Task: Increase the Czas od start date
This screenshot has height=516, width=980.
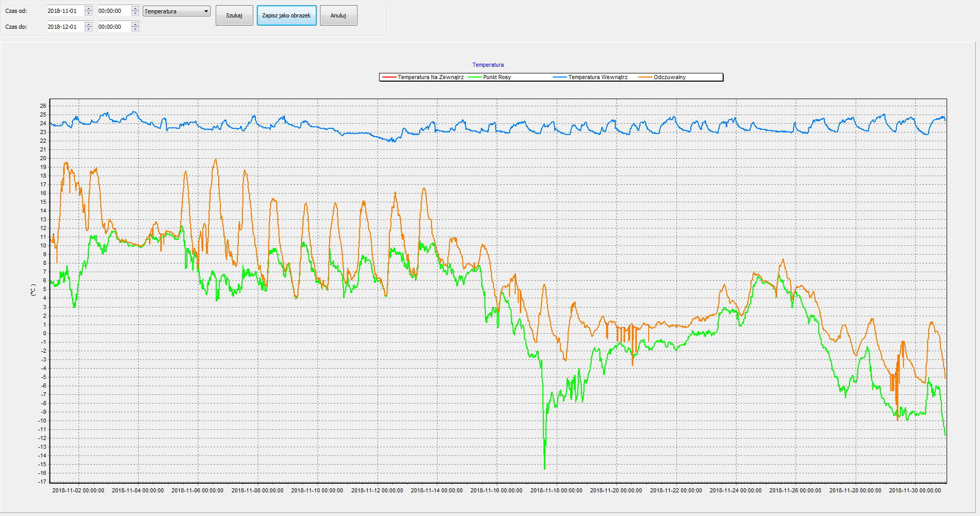Action: [x=88, y=9]
